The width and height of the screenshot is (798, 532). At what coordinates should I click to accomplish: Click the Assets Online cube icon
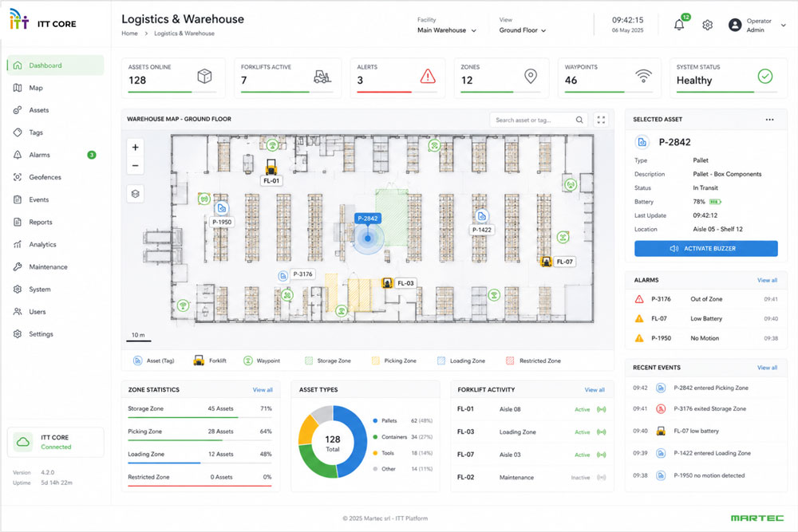[x=204, y=77]
